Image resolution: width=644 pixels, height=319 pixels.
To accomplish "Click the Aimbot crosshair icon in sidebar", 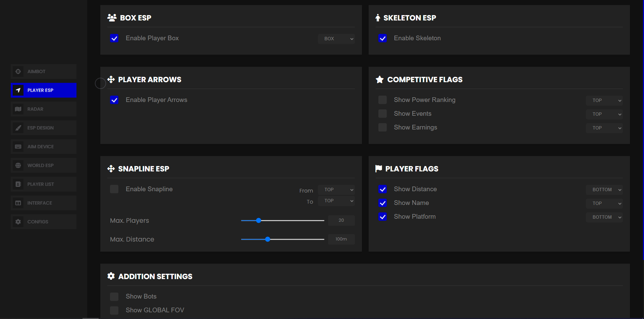I will coord(18,71).
